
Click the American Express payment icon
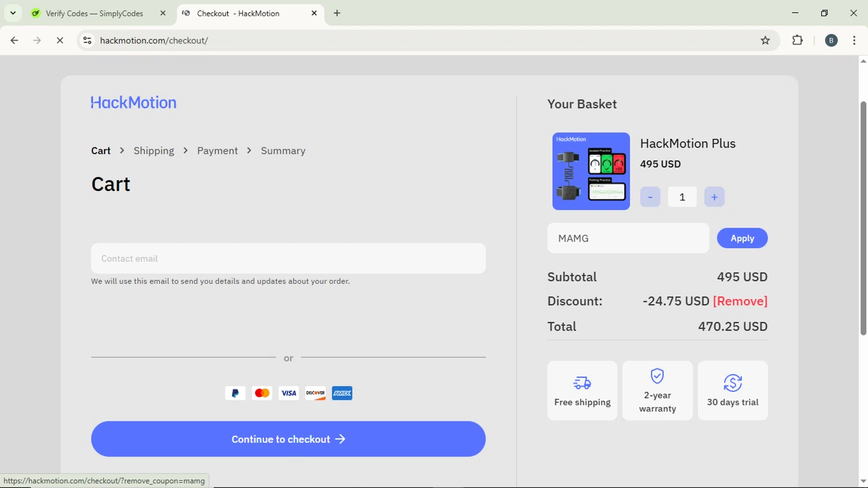tap(342, 393)
